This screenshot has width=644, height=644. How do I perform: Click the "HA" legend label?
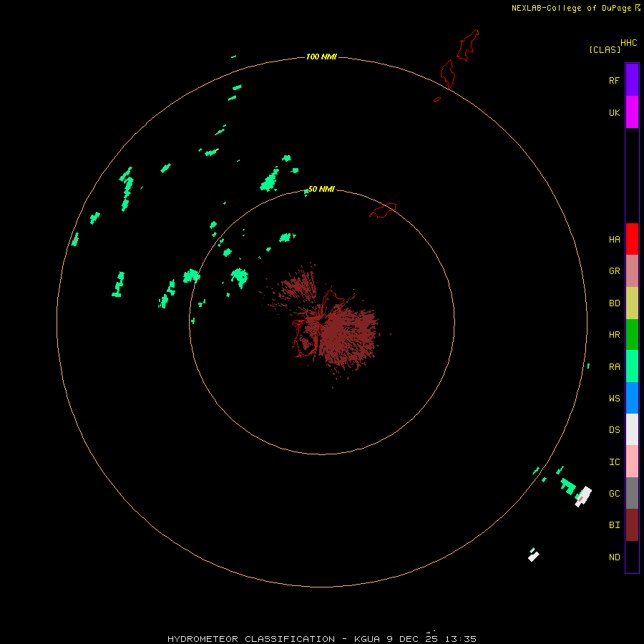614,240
